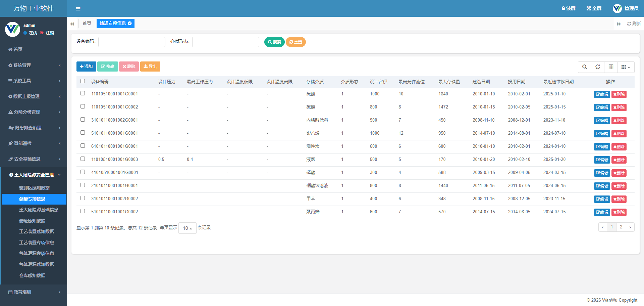The width and height of the screenshot is (644, 306).
Task: Open the columns dropdown in table toolbar
Action: pyautogui.click(x=626, y=67)
